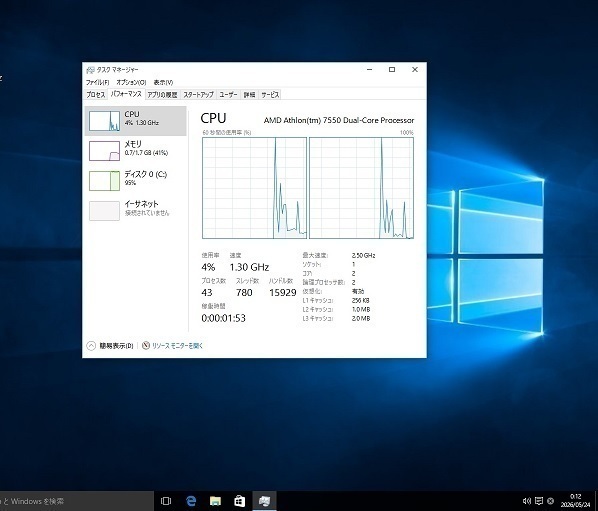The image size is (598, 511).
Task: Switch to the アプリの履歴 tab
Action: point(162,95)
